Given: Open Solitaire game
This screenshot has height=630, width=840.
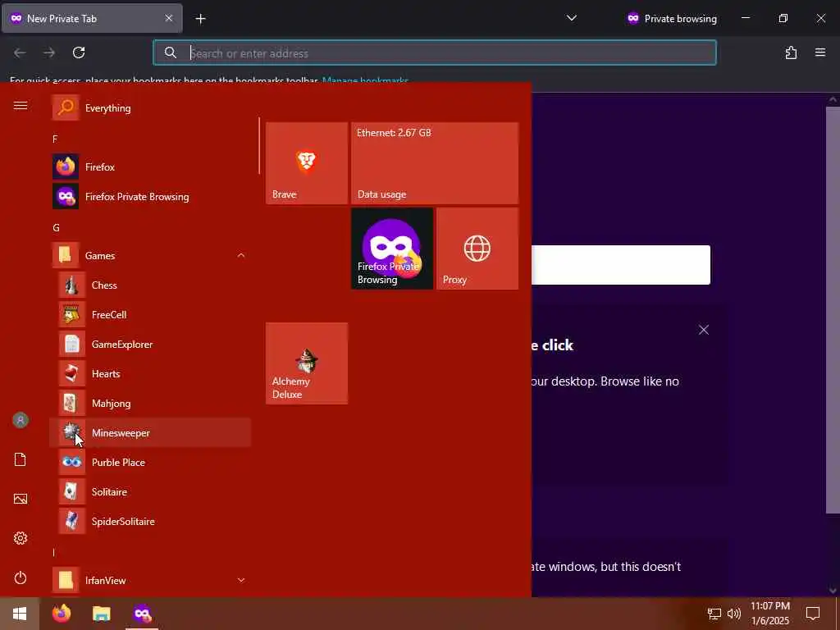Looking at the screenshot, I should 150,491.
